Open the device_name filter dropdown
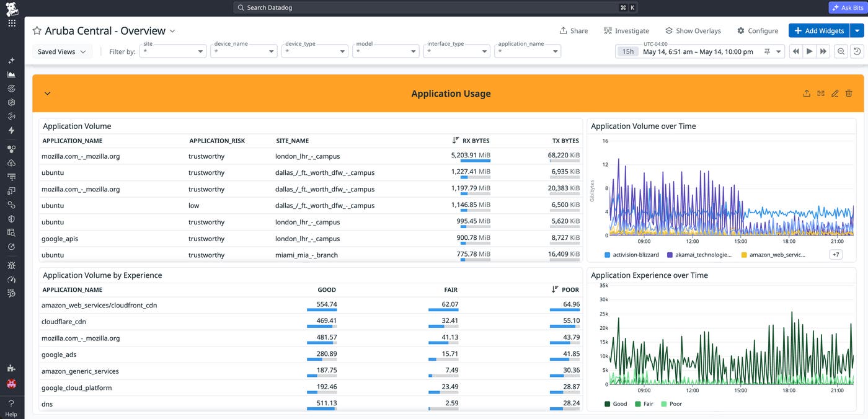Screen dimensions: 868x419 [244, 51]
